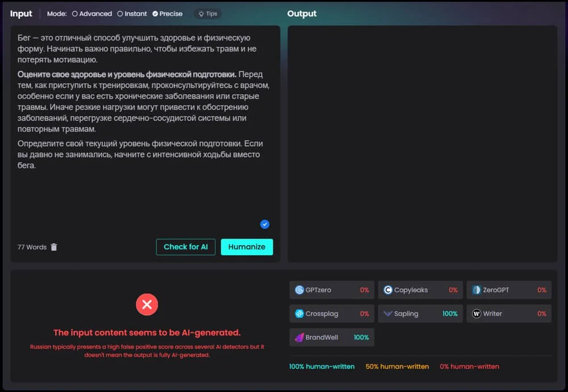Click the Output heading
This screenshot has width=568, height=392.
[x=302, y=14]
